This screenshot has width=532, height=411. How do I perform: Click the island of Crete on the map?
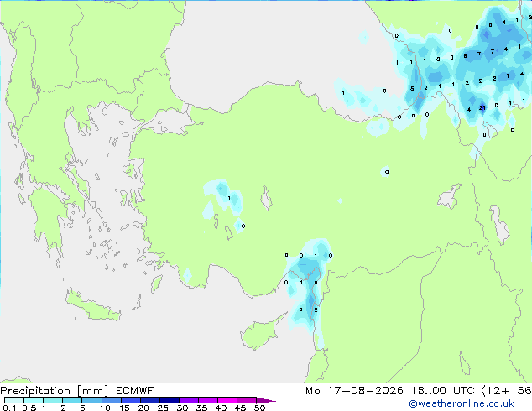coord(93,307)
